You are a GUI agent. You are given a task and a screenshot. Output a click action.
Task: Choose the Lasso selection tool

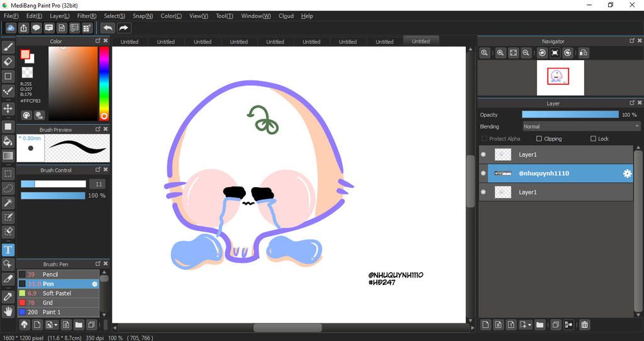(x=8, y=188)
